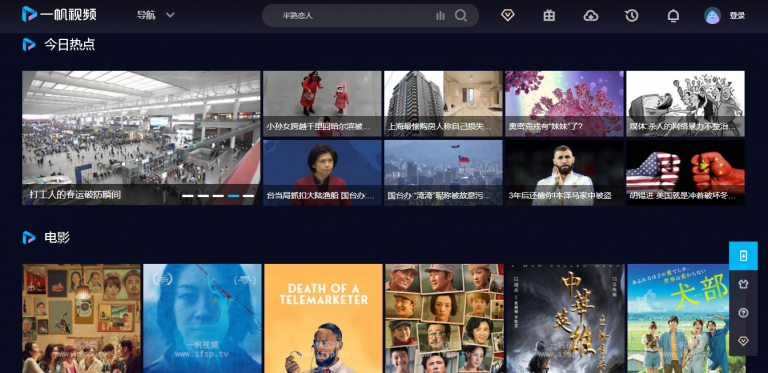Open the 犬部 movie poster
Screen dimensions: 768x373
coord(686,319)
